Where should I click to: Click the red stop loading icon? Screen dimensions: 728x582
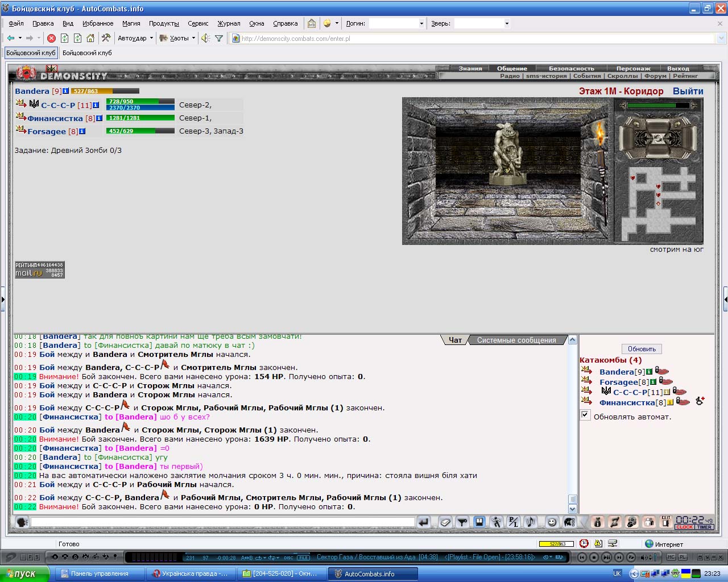tap(51, 38)
